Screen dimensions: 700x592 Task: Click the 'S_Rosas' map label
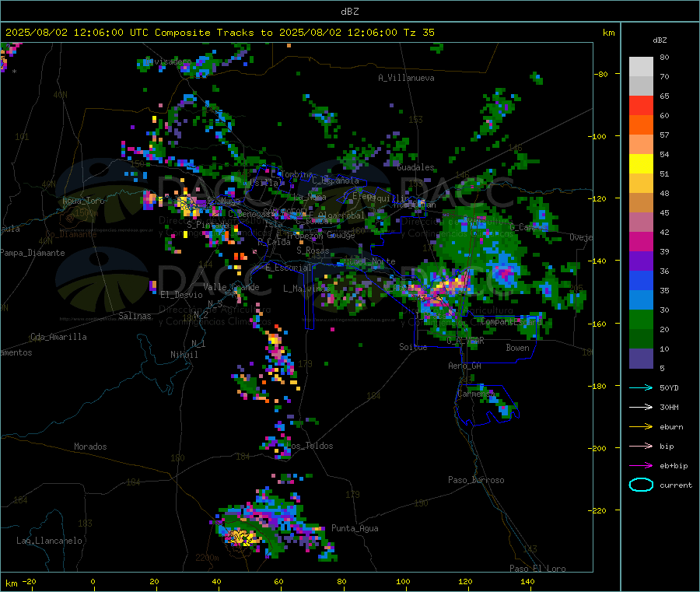pos(313,250)
